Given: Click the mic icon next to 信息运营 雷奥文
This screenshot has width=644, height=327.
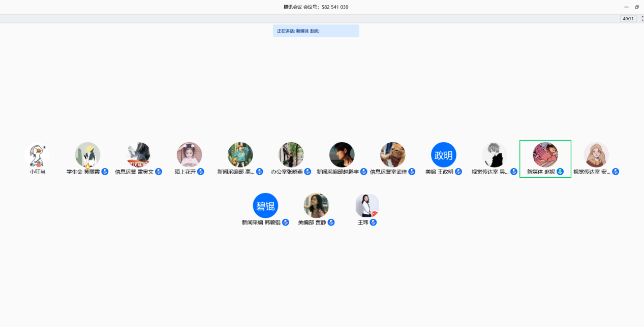Looking at the screenshot, I should [x=159, y=172].
